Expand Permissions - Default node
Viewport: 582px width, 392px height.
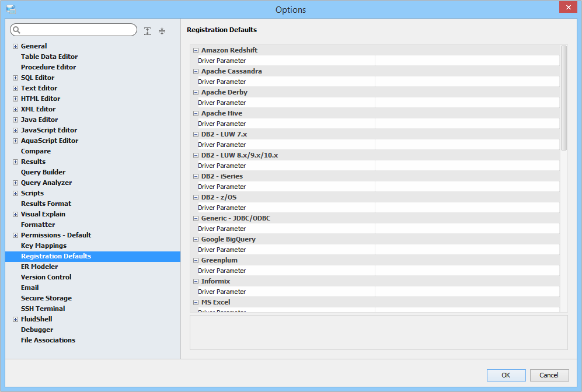point(15,236)
